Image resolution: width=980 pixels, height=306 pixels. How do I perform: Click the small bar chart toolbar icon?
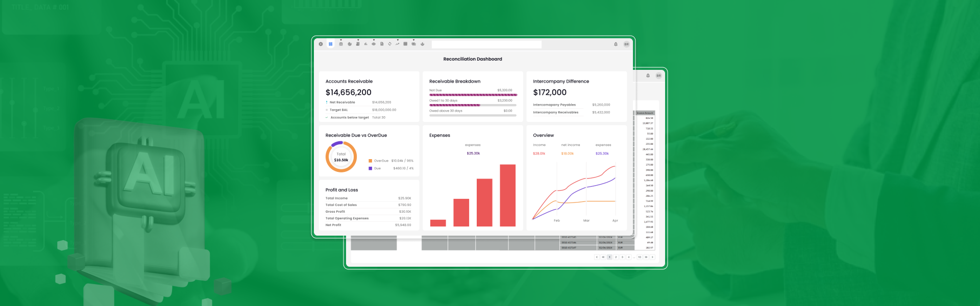tap(365, 44)
